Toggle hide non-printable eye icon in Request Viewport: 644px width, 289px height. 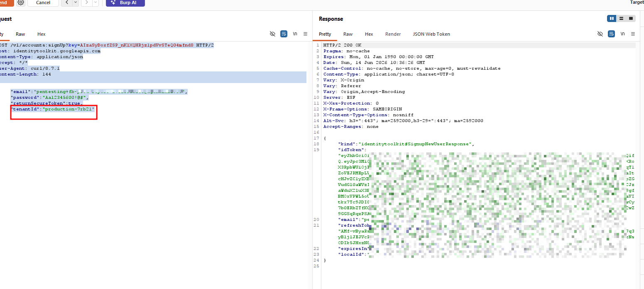click(x=273, y=34)
